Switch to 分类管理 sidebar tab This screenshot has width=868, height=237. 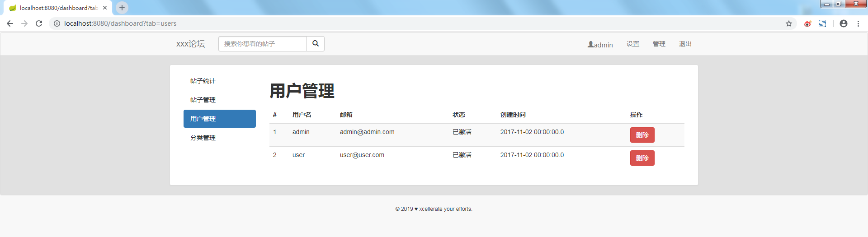pyautogui.click(x=220, y=138)
